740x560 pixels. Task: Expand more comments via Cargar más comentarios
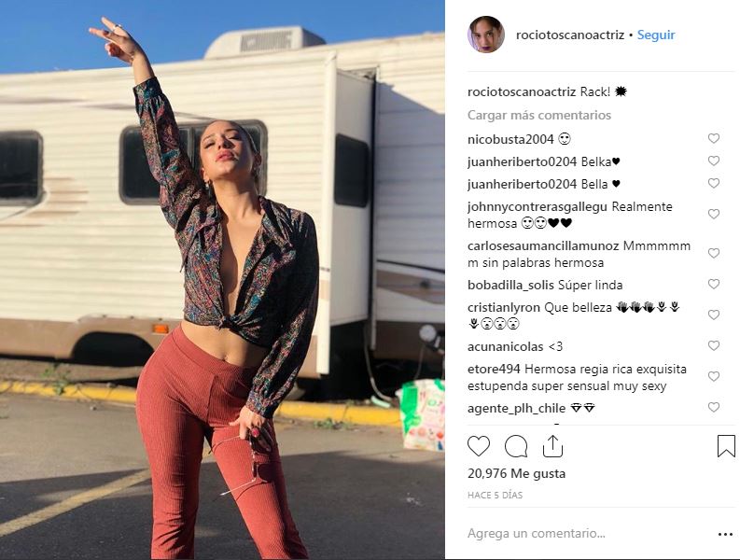(x=539, y=115)
